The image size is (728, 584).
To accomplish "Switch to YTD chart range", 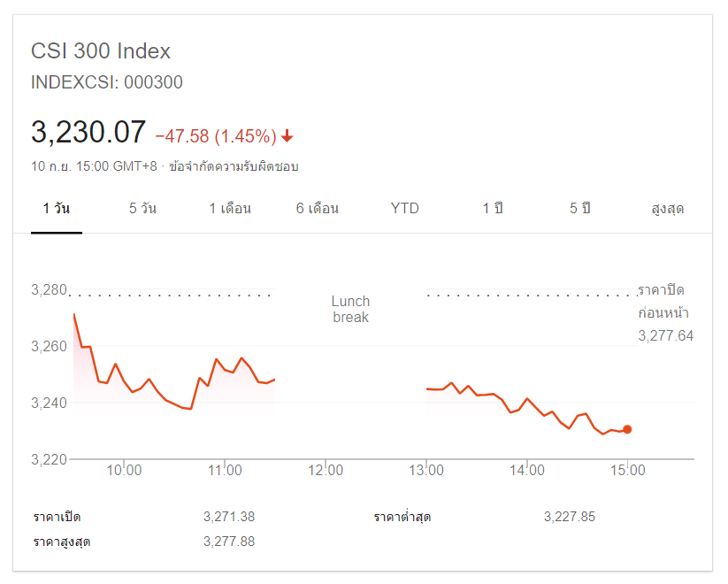I will tap(404, 209).
